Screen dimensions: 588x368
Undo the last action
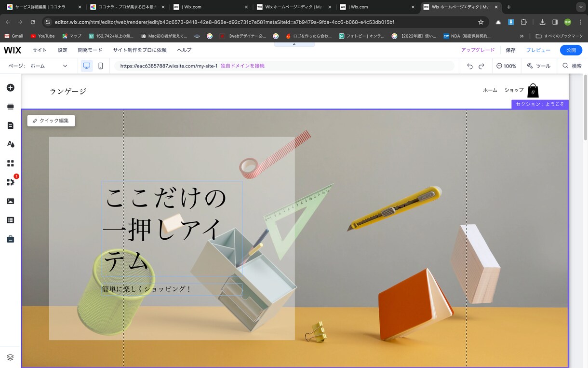(x=470, y=66)
